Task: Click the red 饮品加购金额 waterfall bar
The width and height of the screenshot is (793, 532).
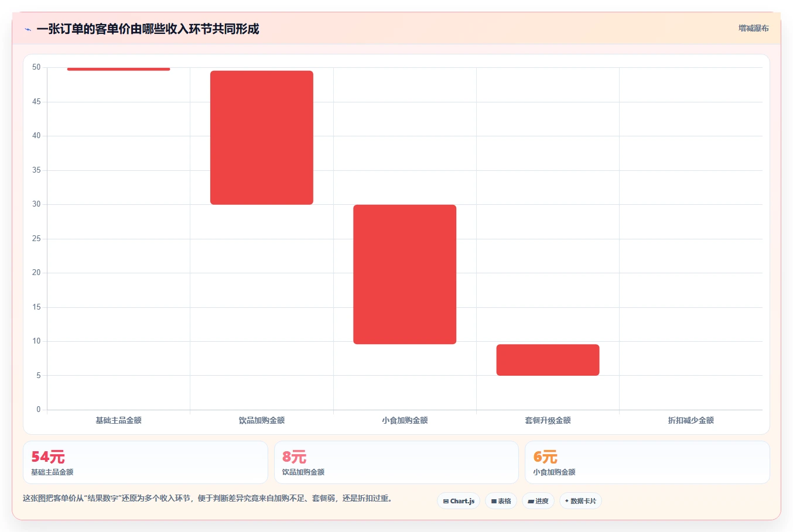Action: [262, 138]
